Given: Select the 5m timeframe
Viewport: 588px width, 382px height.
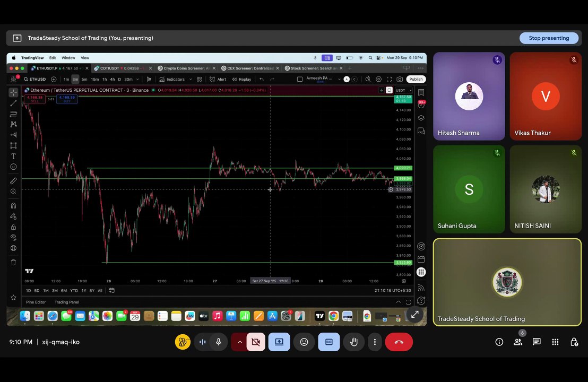Looking at the screenshot, I should [84, 79].
